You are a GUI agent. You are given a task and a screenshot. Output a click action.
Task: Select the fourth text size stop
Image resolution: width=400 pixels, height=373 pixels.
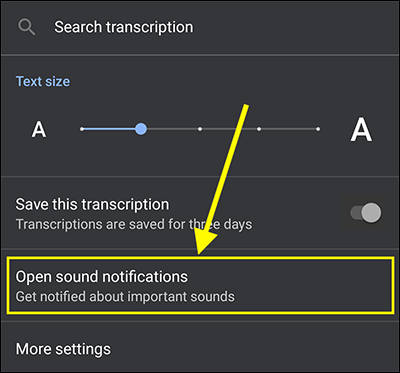(x=259, y=129)
